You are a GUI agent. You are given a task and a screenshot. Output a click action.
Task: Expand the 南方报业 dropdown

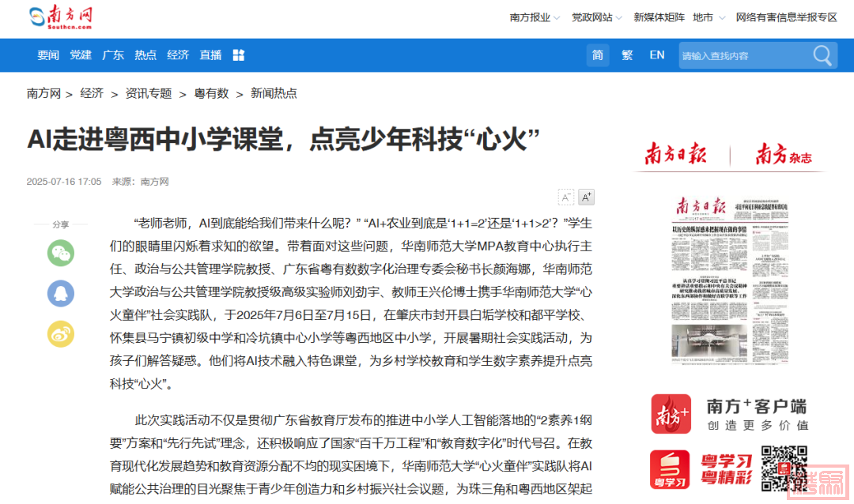pos(535,17)
